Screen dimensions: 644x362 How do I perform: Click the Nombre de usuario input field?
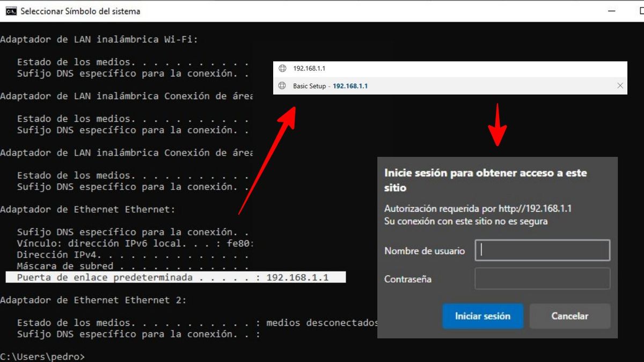pos(542,250)
